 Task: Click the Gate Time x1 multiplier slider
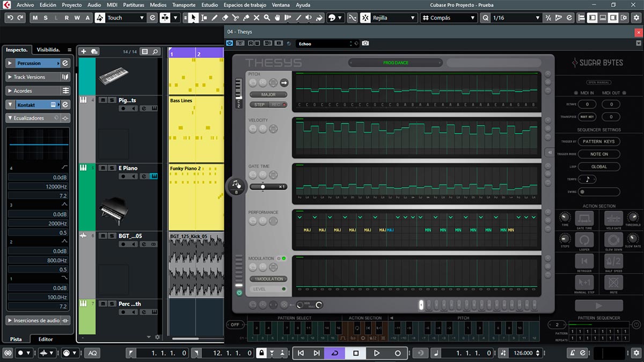[x=268, y=187]
